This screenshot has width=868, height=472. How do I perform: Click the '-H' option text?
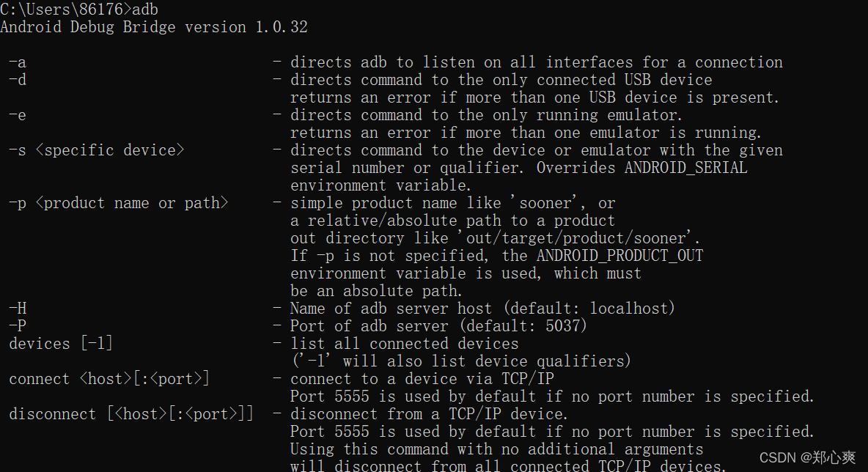(17, 309)
